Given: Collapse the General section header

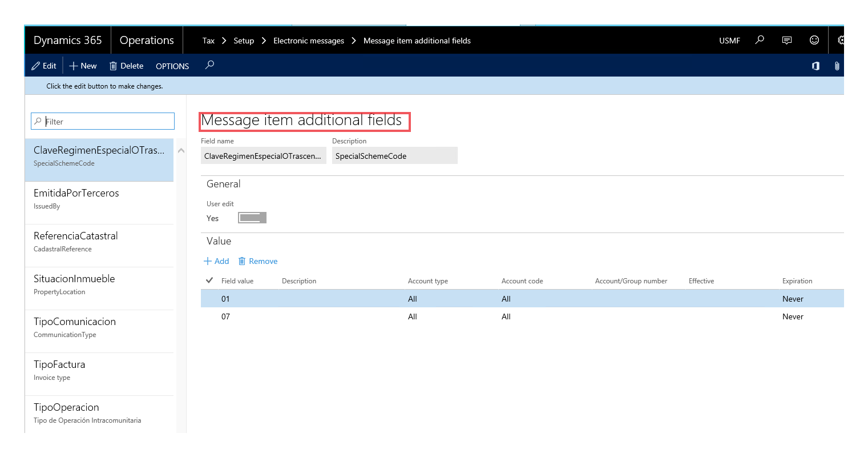Looking at the screenshot, I should click(224, 184).
